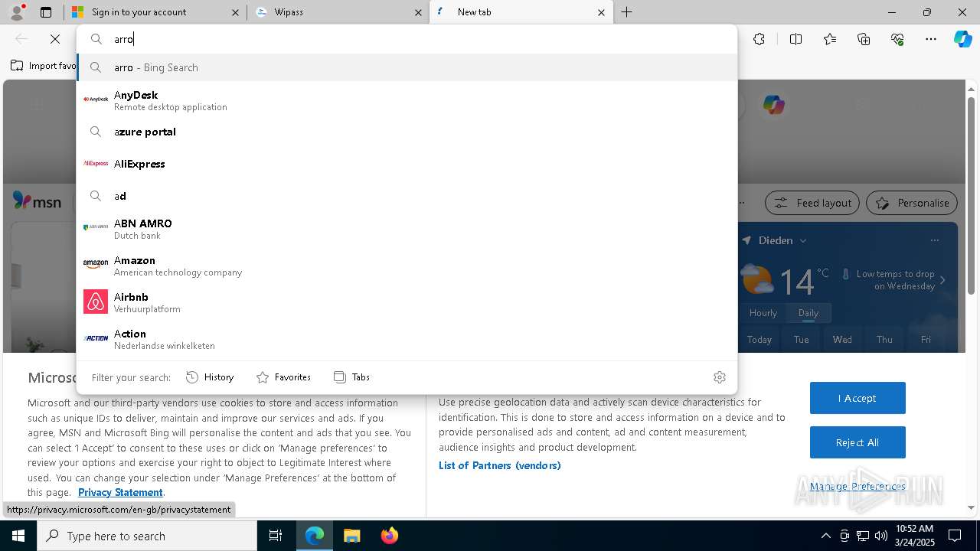This screenshot has height=551, width=980.
Task: Select the ABN AMRO suggestion
Action: point(407,229)
